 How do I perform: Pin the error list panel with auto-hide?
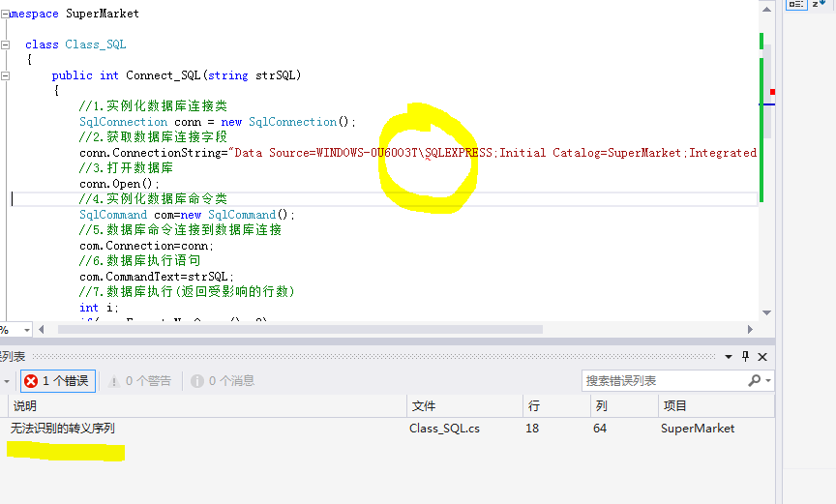745,356
